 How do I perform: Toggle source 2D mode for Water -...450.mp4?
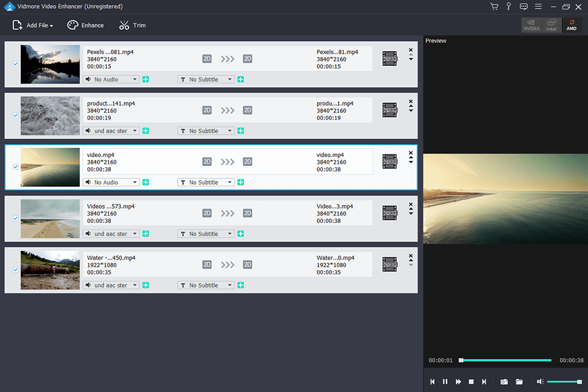point(207,265)
